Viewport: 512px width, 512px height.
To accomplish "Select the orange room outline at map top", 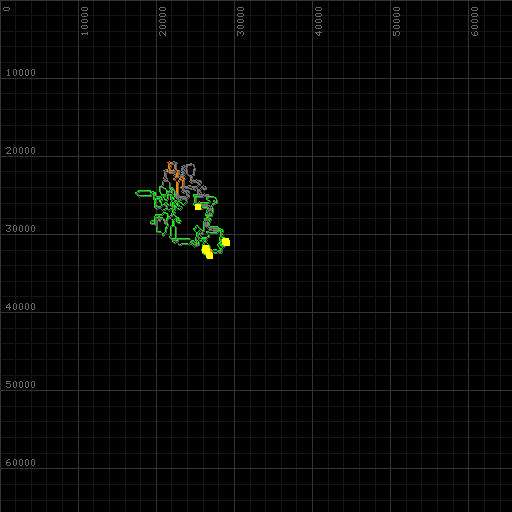I will tap(171, 166).
